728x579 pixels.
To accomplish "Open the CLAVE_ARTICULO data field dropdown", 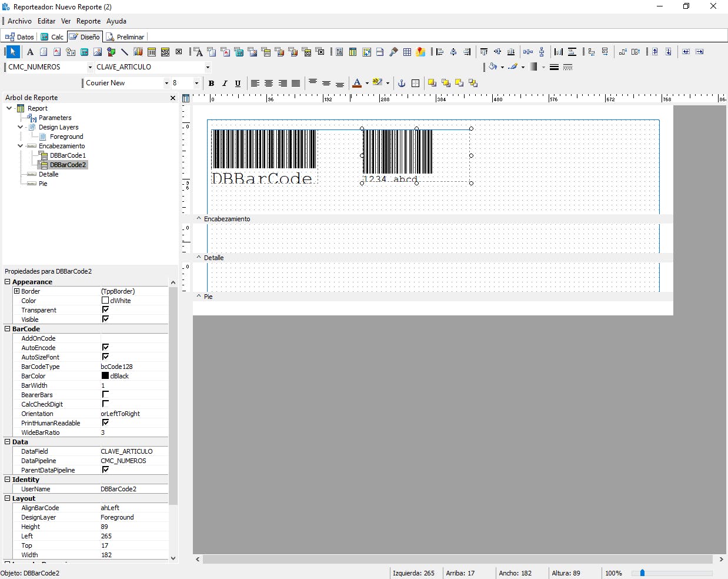I will click(x=208, y=67).
